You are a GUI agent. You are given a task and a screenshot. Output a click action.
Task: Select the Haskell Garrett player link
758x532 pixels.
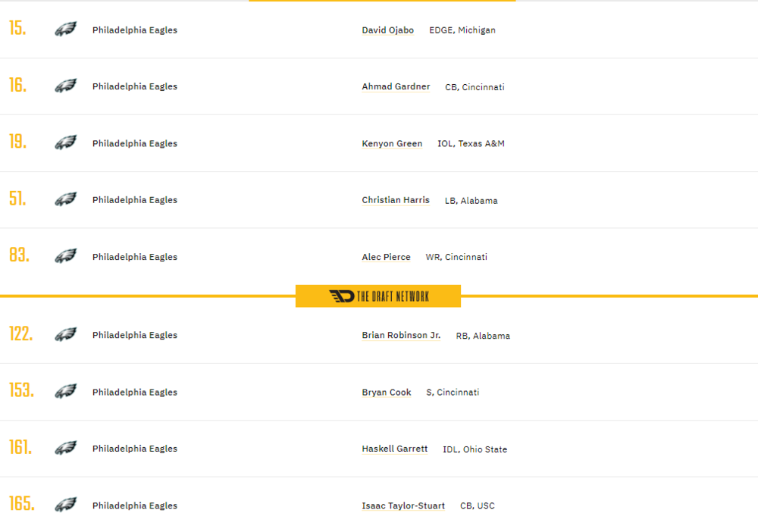(395, 449)
